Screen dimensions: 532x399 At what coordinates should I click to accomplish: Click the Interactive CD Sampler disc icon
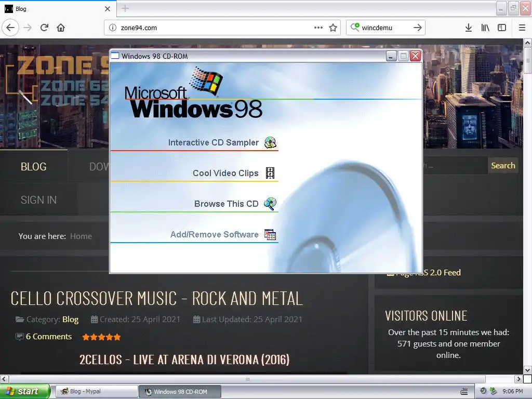(270, 142)
